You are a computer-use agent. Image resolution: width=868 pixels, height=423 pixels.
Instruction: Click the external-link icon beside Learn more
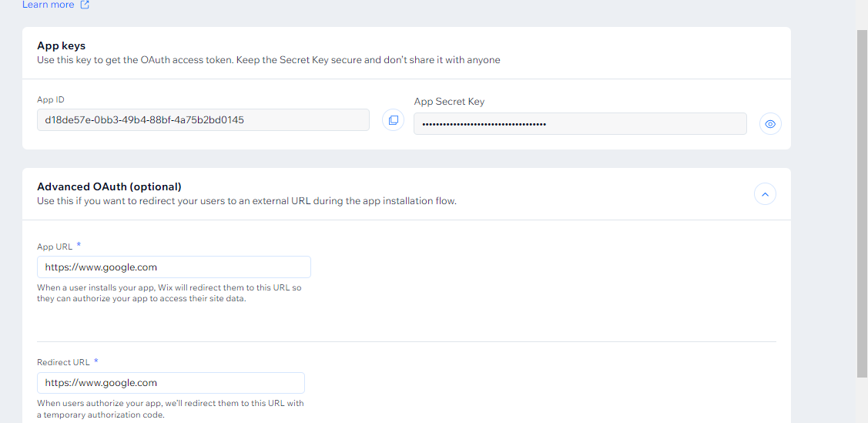[x=85, y=5]
